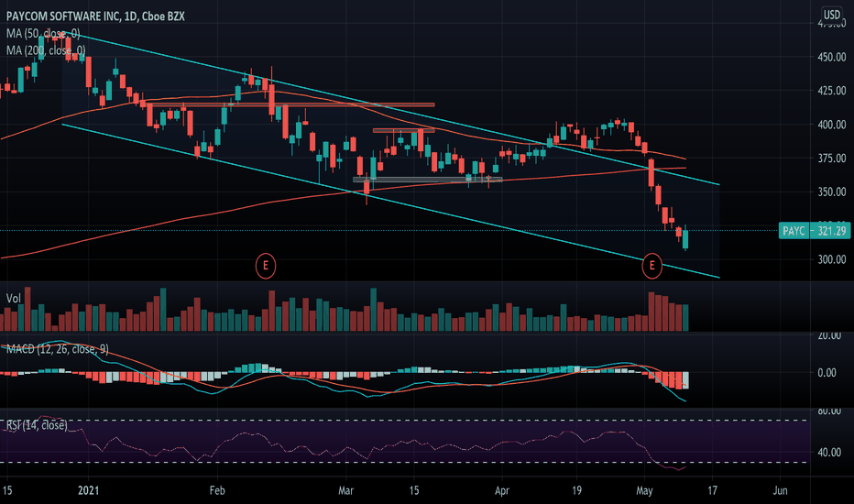
Task: Click the RSI 40.00 axis label
Action: click(829, 453)
